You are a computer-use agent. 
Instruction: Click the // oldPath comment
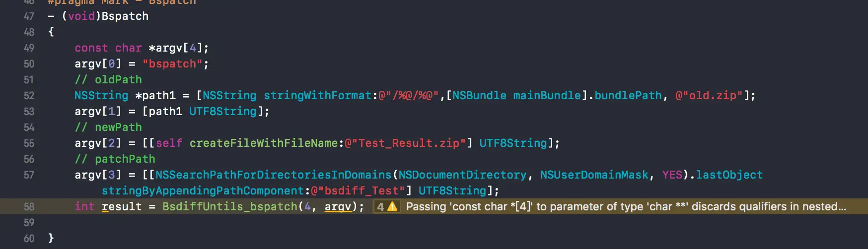pyautogui.click(x=108, y=79)
